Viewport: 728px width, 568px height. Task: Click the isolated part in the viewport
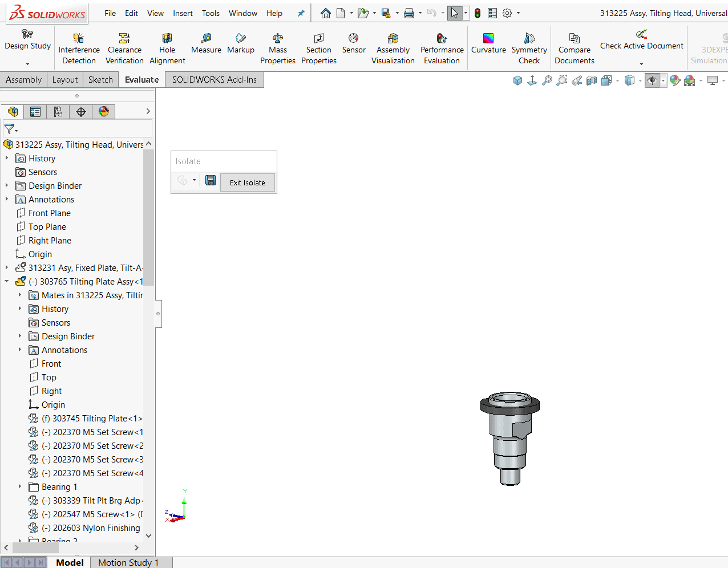tap(509, 438)
